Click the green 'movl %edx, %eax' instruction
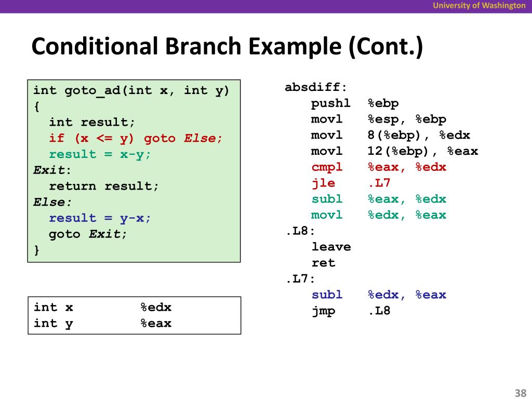This screenshot has width=532, height=399. pyautogui.click(x=379, y=215)
